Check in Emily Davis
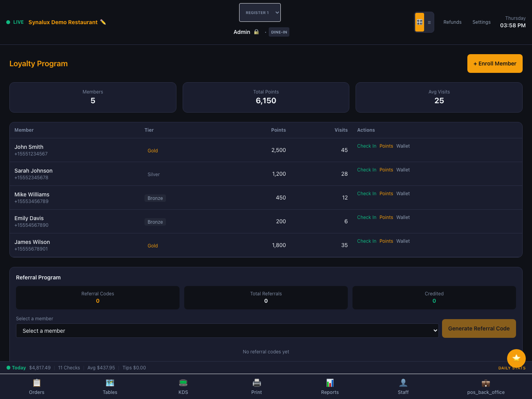The width and height of the screenshot is (532, 399). pos(366,217)
